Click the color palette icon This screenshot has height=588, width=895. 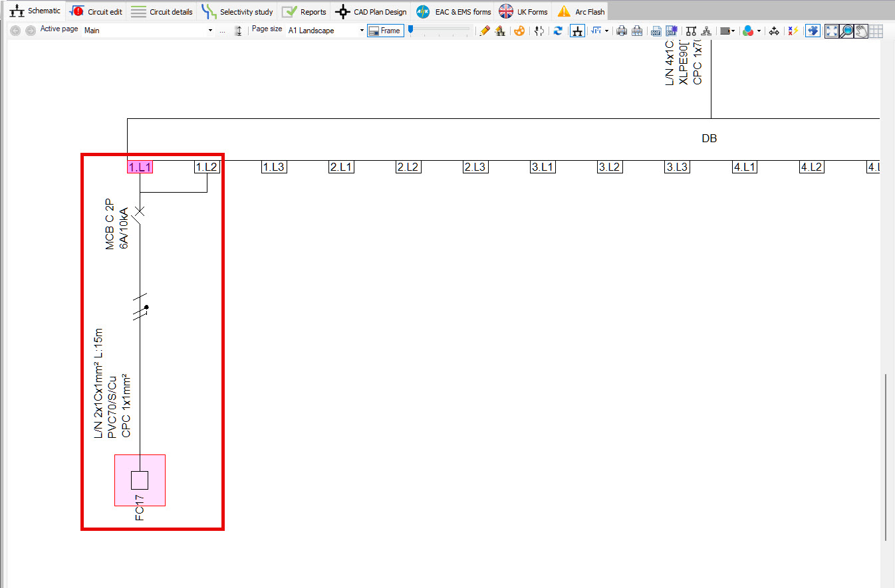coord(520,31)
